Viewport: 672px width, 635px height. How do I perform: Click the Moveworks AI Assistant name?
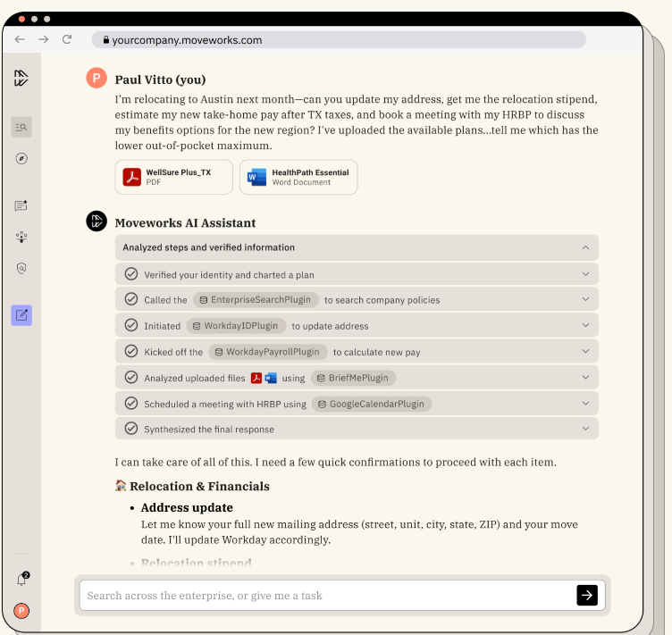click(x=185, y=223)
